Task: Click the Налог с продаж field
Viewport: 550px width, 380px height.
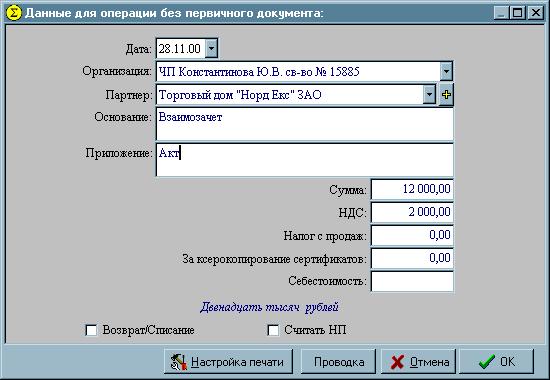Action: [x=412, y=235]
